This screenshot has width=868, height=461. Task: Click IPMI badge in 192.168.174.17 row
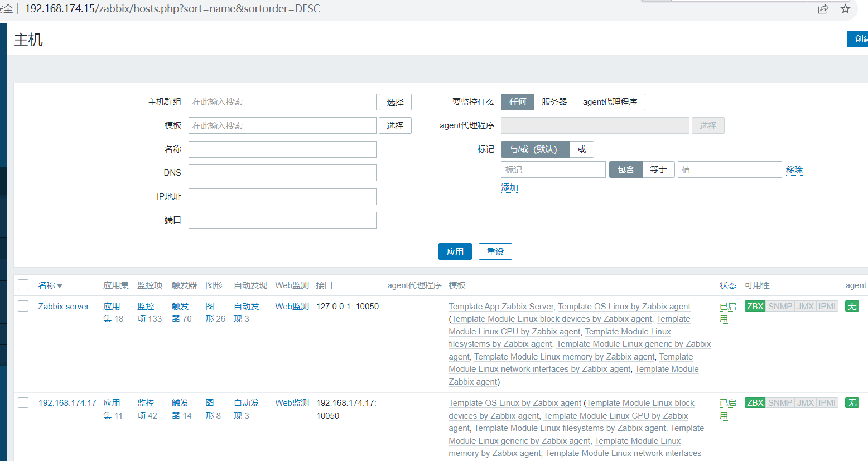tap(827, 402)
